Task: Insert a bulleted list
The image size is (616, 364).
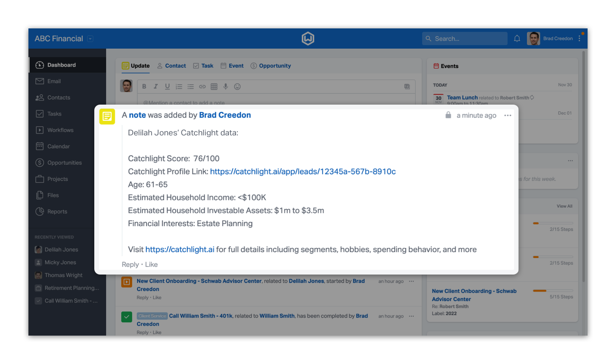Action: tap(190, 87)
